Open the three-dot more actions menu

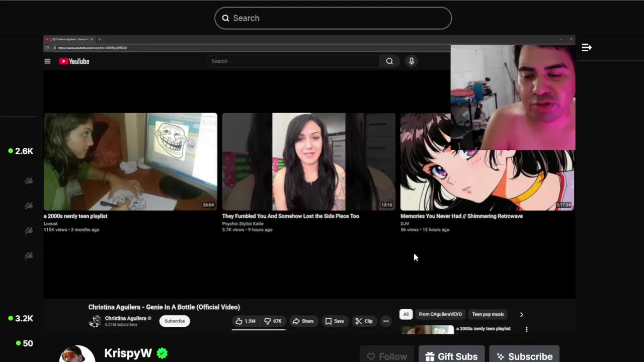point(386,321)
